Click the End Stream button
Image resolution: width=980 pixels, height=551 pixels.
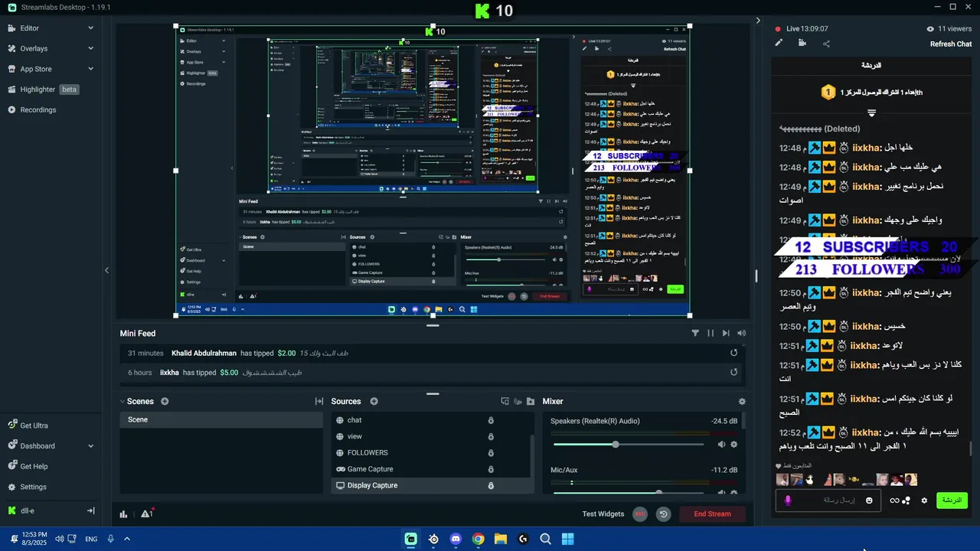point(713,514)
